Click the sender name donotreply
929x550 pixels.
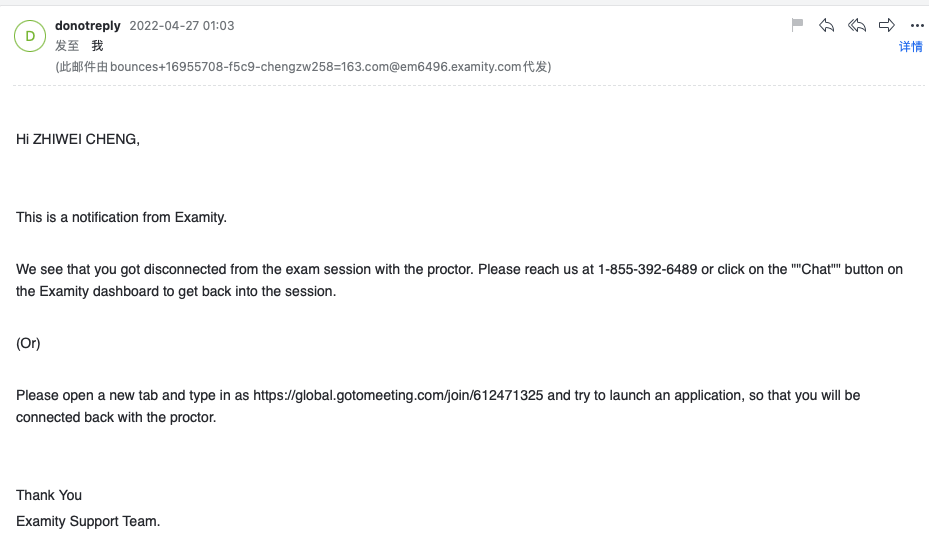88,25
